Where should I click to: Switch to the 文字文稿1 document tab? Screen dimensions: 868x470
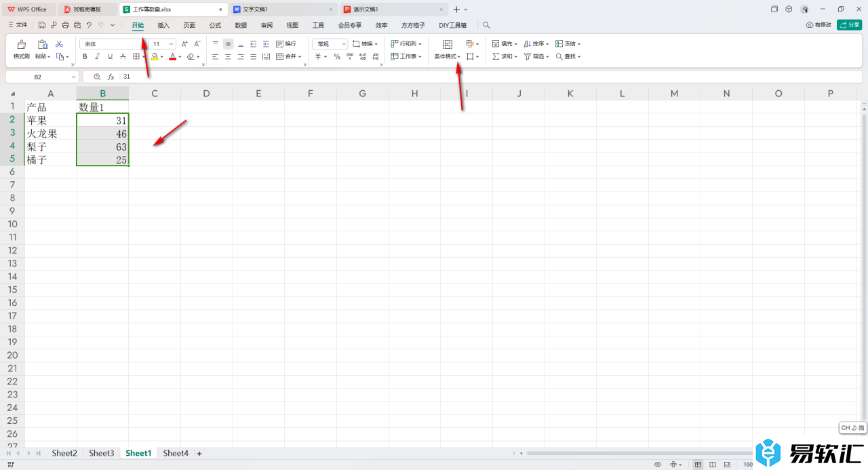point(283,9)
